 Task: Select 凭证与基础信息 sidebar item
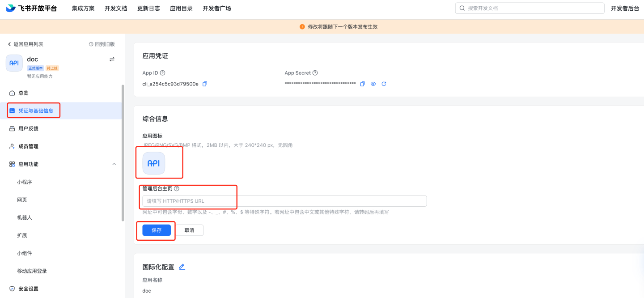(61, 111)
